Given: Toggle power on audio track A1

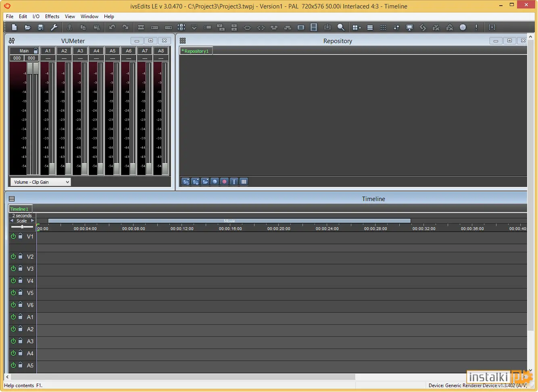Looking at the screenshot, I should coord(13,317).
